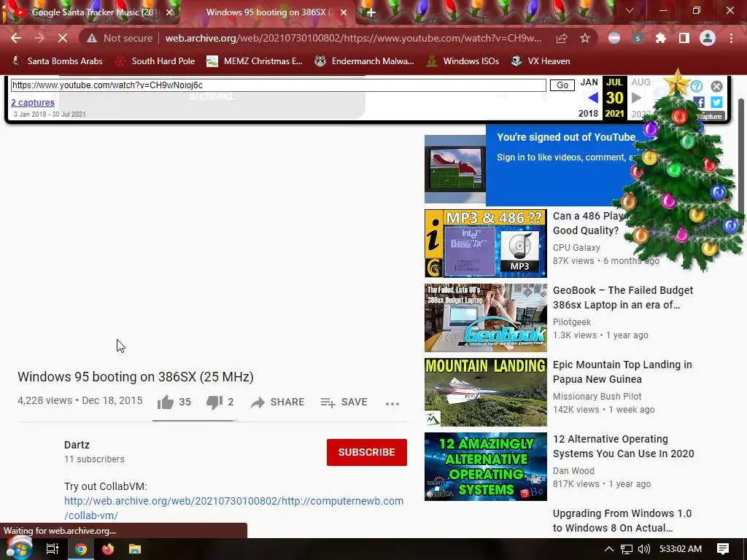Click the browser back arrow
Viewport: 747px width, 560px height.
click(x=16, y=38)
